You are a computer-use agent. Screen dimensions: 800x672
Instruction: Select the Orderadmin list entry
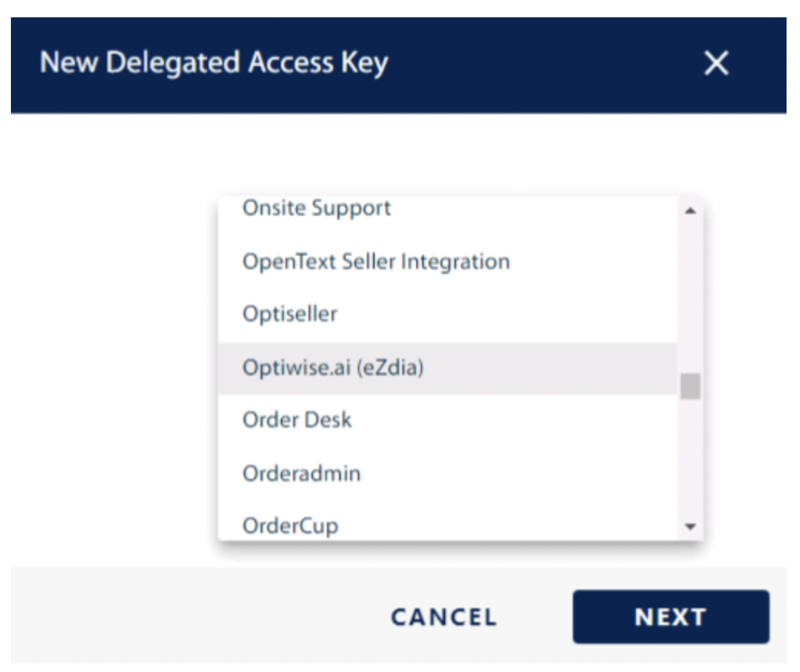click(301, 474)
